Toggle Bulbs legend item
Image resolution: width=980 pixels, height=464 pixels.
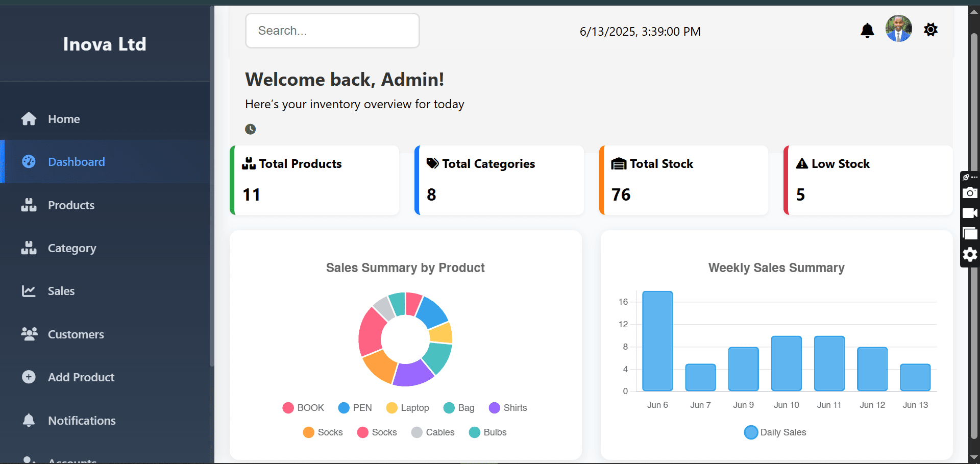(487, 432)
